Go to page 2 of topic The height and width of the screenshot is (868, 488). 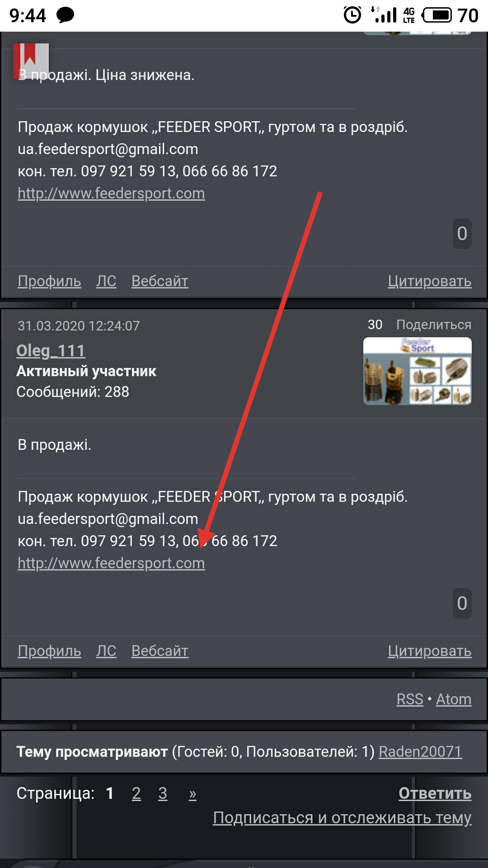coord(136,793)
